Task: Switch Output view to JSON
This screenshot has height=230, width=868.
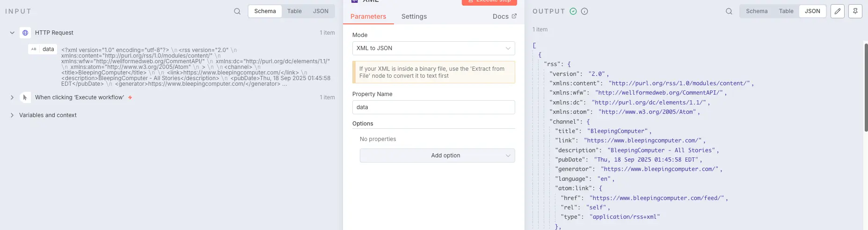Action: point(812,11)
